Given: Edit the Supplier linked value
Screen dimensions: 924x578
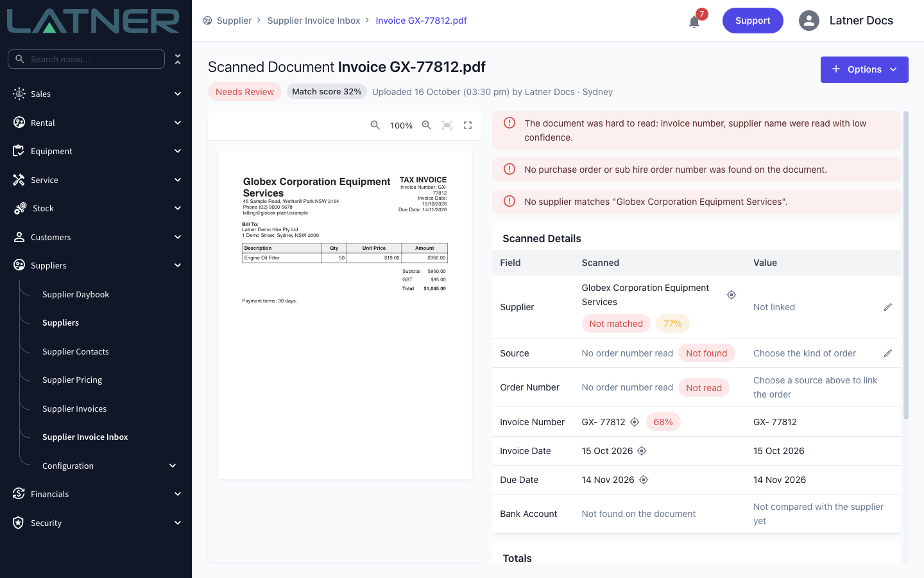Looking at the screenshot, I should coord(888,307).
